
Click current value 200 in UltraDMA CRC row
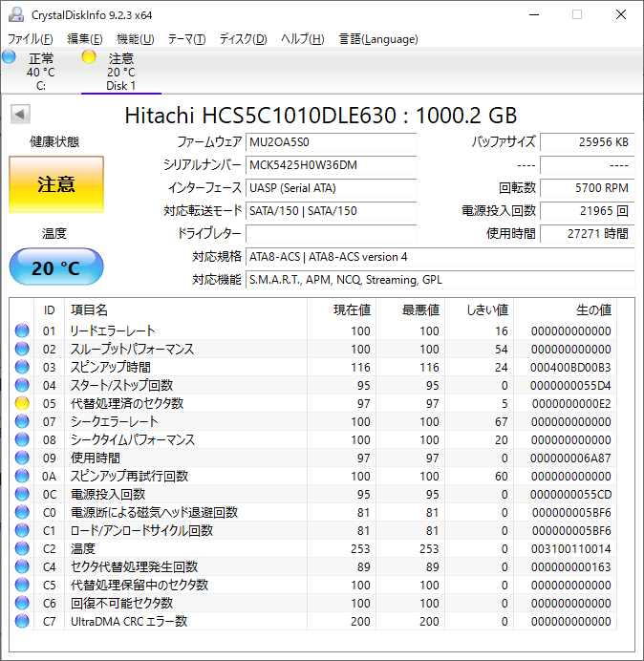pyautogui.click(x=360, y=621)
